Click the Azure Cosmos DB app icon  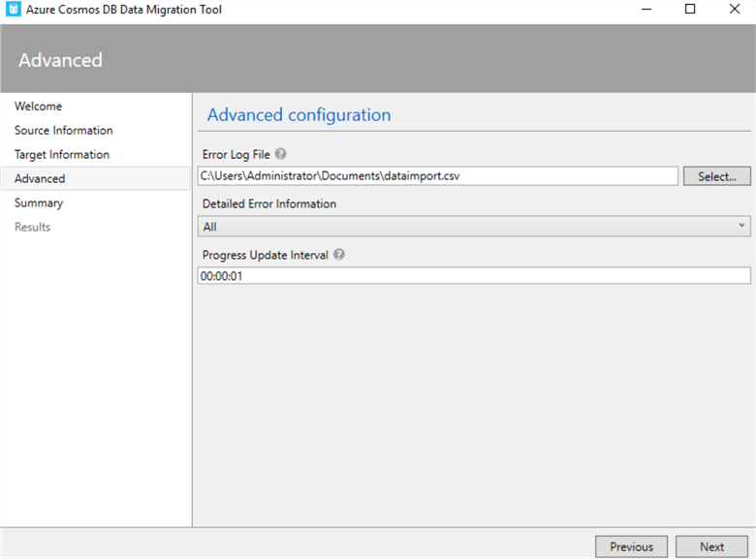tap(13, 10)
